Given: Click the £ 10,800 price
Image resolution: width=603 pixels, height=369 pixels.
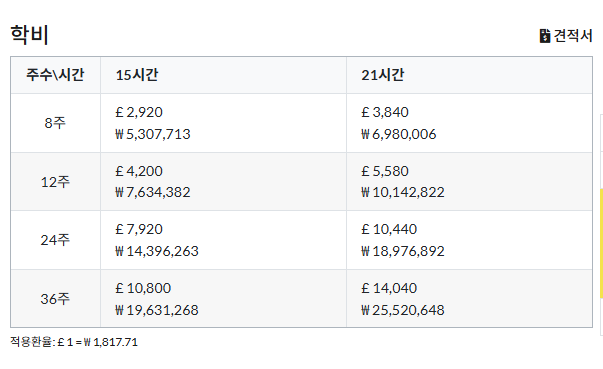Looking at the screenshot, I should click(x=143, y=288).
